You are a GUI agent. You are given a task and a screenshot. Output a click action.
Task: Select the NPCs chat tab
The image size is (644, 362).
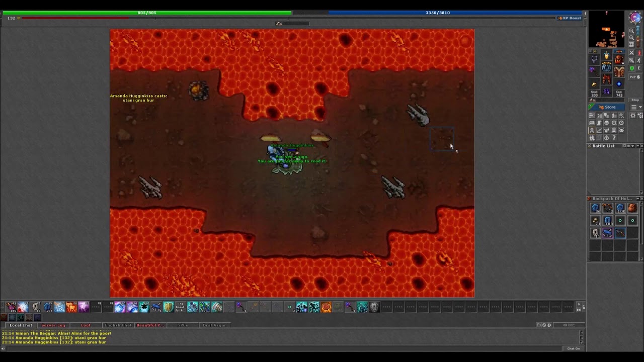[183, 325]
